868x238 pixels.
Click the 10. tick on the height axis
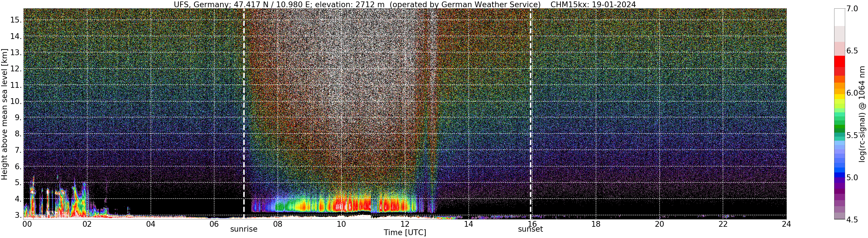tap(16, 101)
